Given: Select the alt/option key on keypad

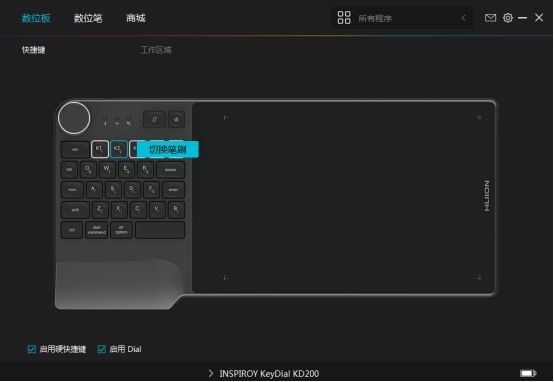Looking at the screenshot, I should pos(122,230).
